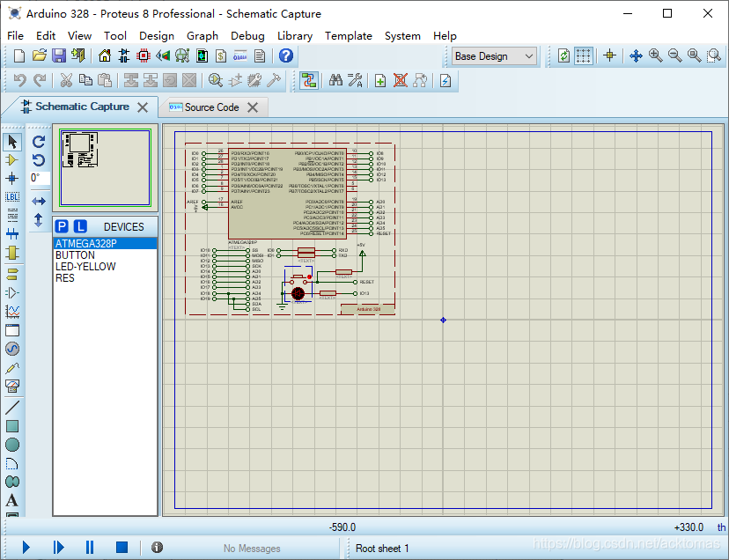The width and height of the screenshot is (729, 560).
Task: Start the simulation with Play button
Action: 26,548
